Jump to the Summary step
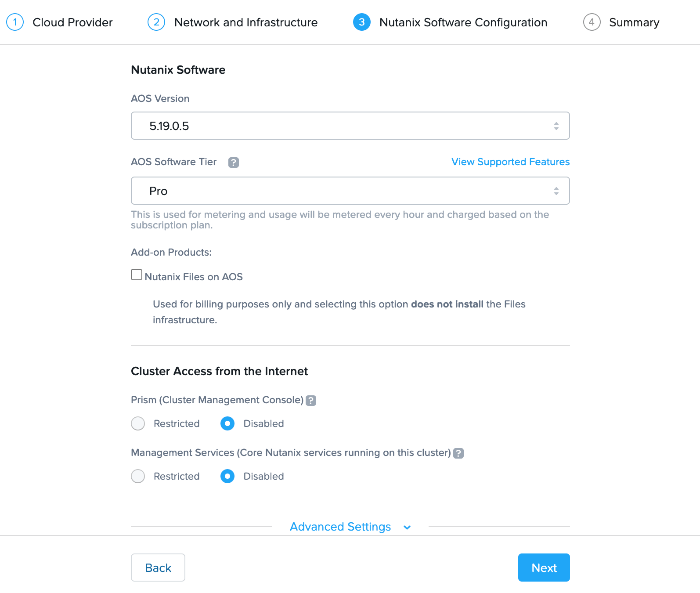 (x=634, y=22)
